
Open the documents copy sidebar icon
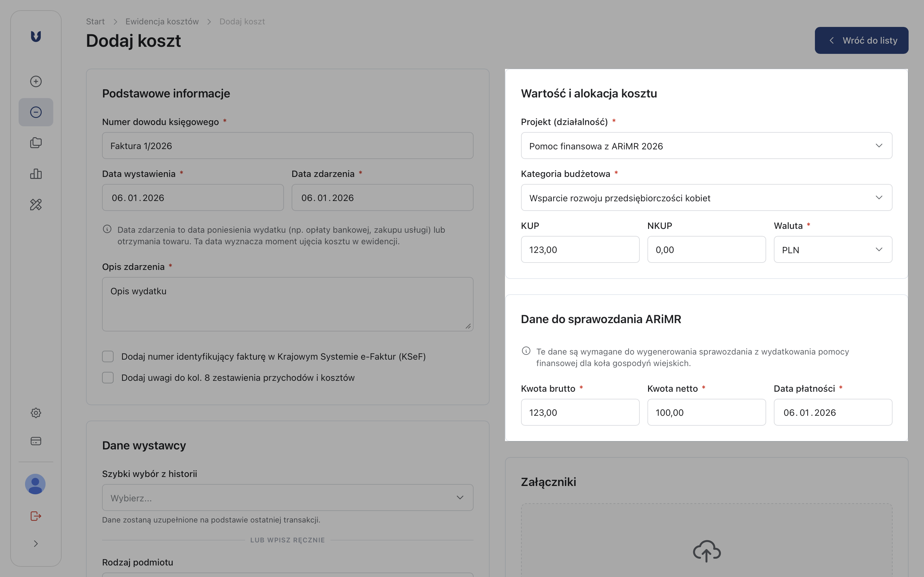(36, 143)
